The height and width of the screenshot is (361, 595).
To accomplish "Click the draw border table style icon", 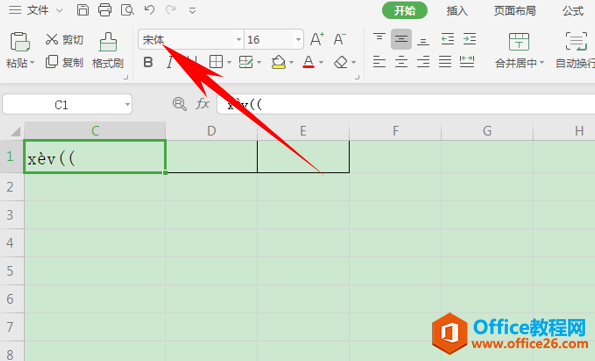I will click(246, 62).
